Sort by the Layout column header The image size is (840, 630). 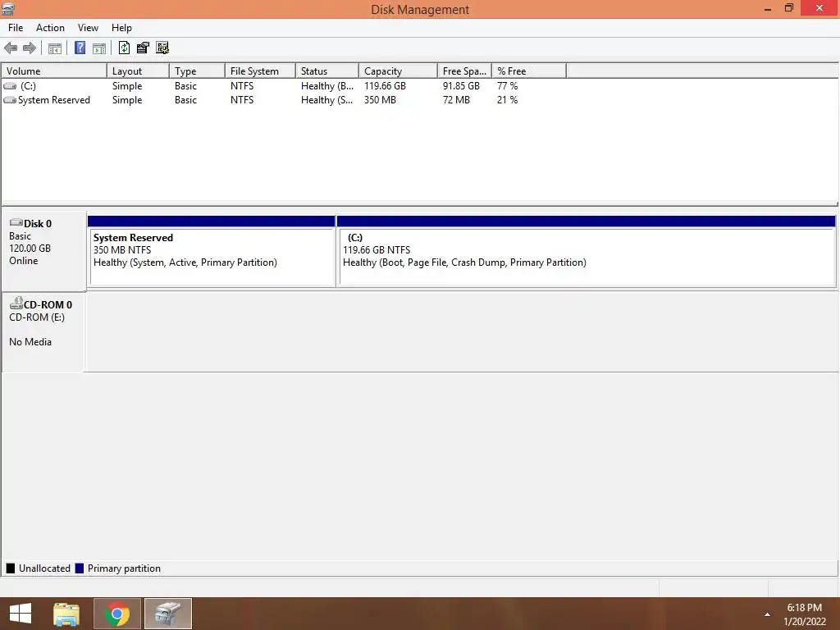(138, 71)
